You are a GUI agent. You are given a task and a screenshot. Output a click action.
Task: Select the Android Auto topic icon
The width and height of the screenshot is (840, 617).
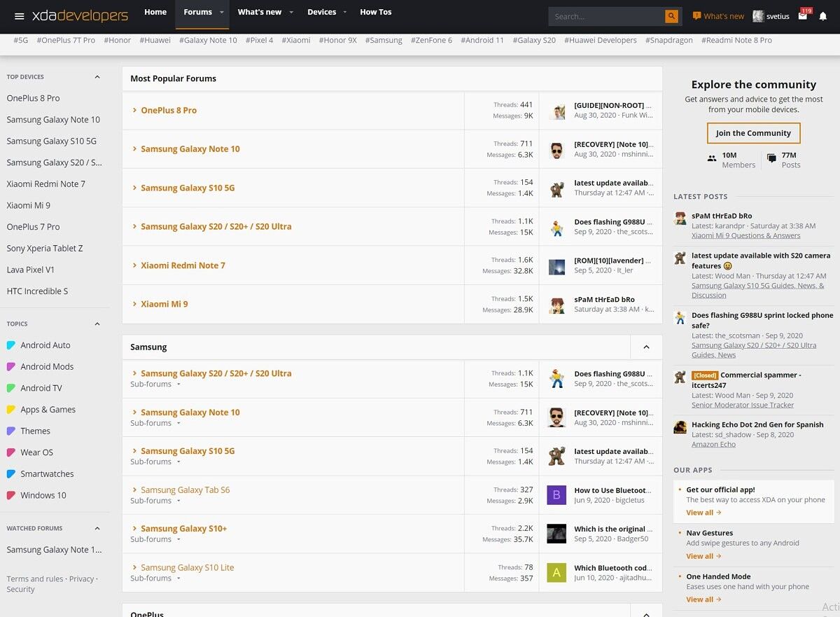[10, 345]
